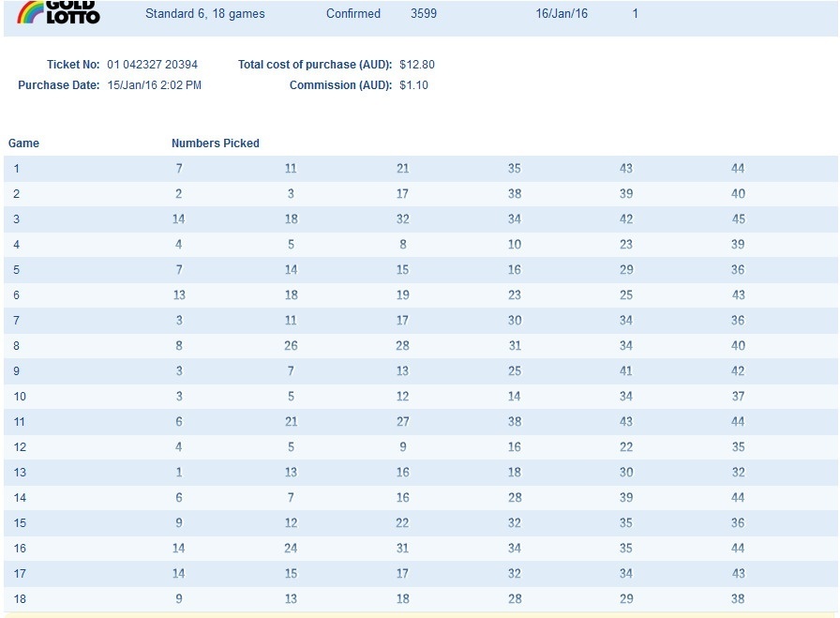
Task: Click the Game column header
Action: (x=23, y=143)
